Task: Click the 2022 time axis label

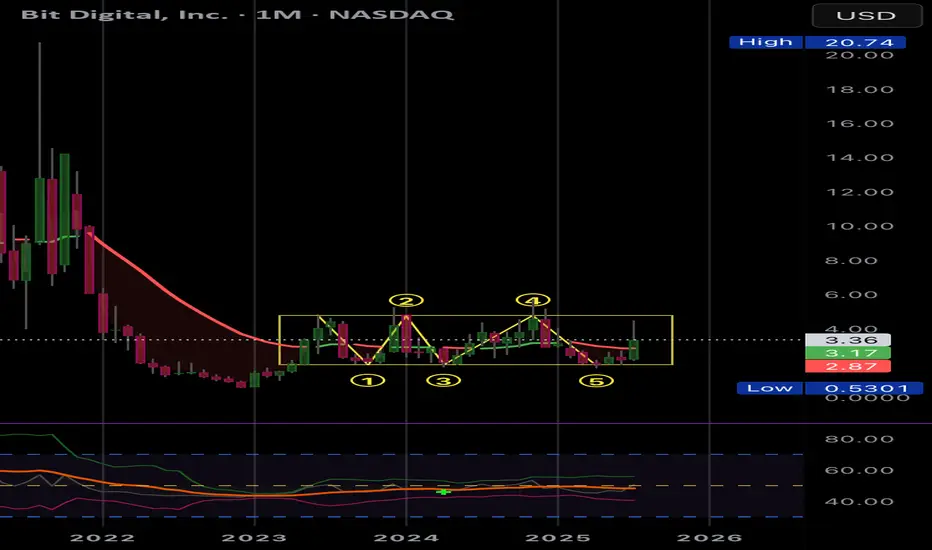Action: tap(103, 538)
